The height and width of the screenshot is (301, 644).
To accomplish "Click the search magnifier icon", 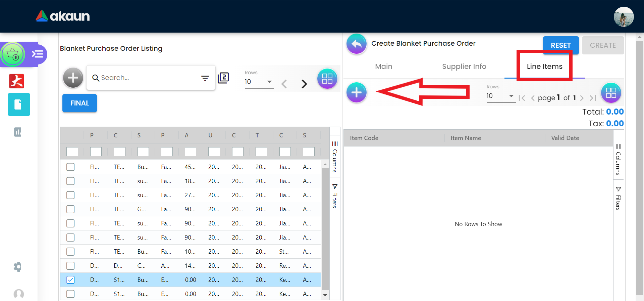I will tap(96, 78).
